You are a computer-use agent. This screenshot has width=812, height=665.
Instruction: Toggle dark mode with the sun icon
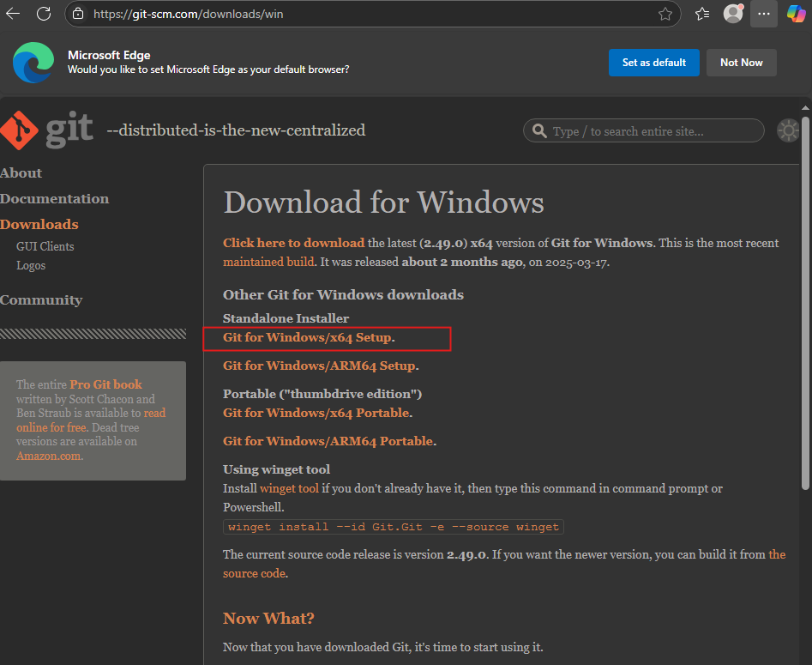tap(789, 130)
